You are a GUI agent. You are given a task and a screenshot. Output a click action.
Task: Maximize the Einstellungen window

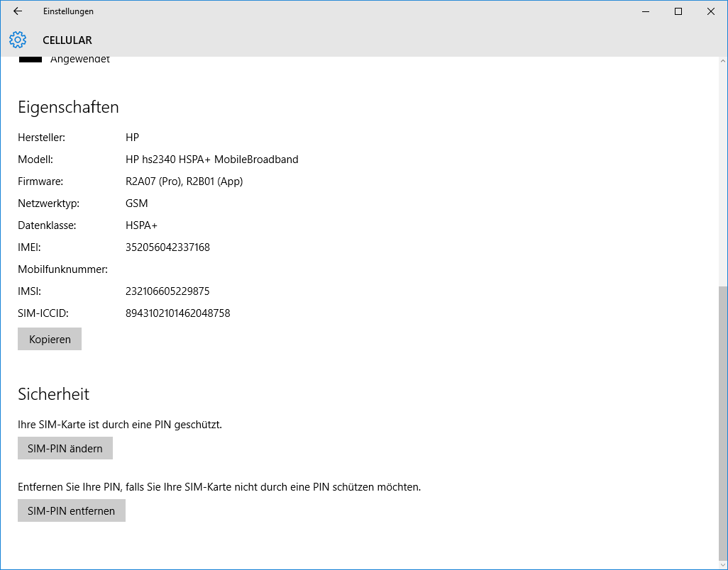tap(678, 11)
